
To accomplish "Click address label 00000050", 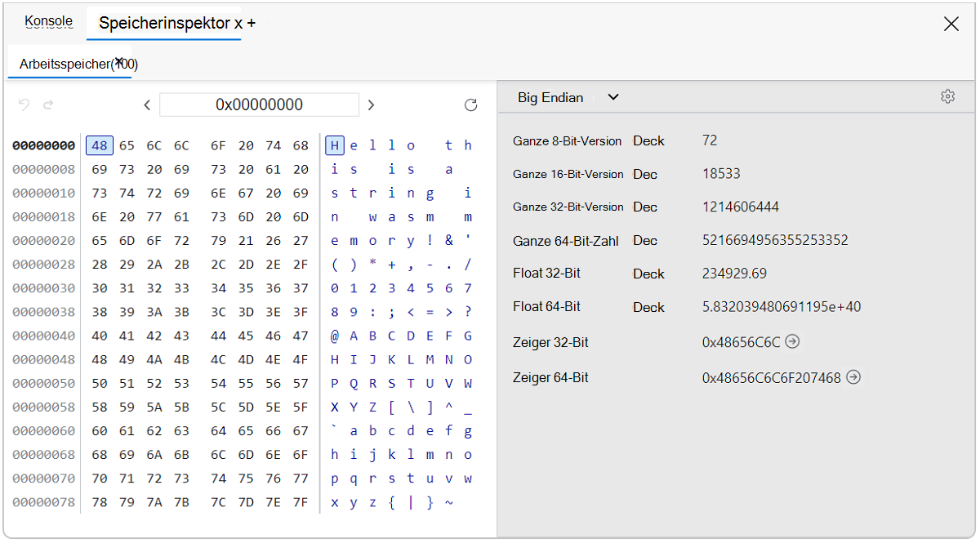I will 44,383.
